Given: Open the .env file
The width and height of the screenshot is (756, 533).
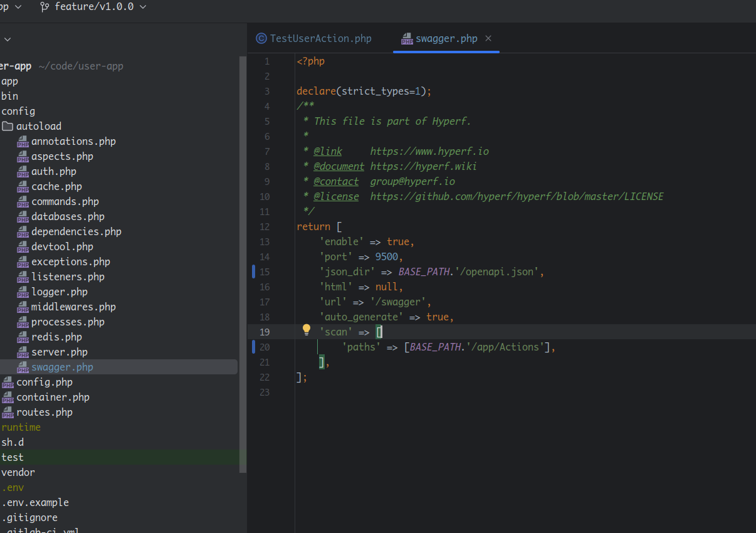Looking at the screenshot, I should [13, 487].
